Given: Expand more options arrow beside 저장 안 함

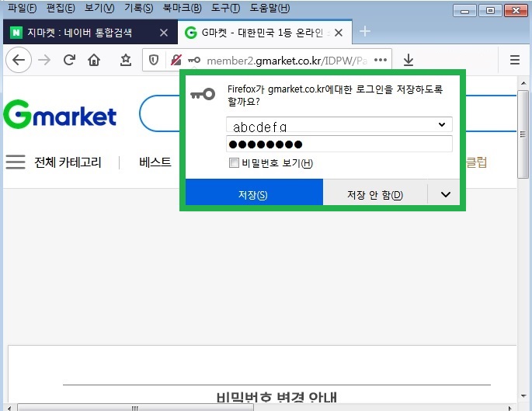Looking at the screenshot, I should click(445, 194).
